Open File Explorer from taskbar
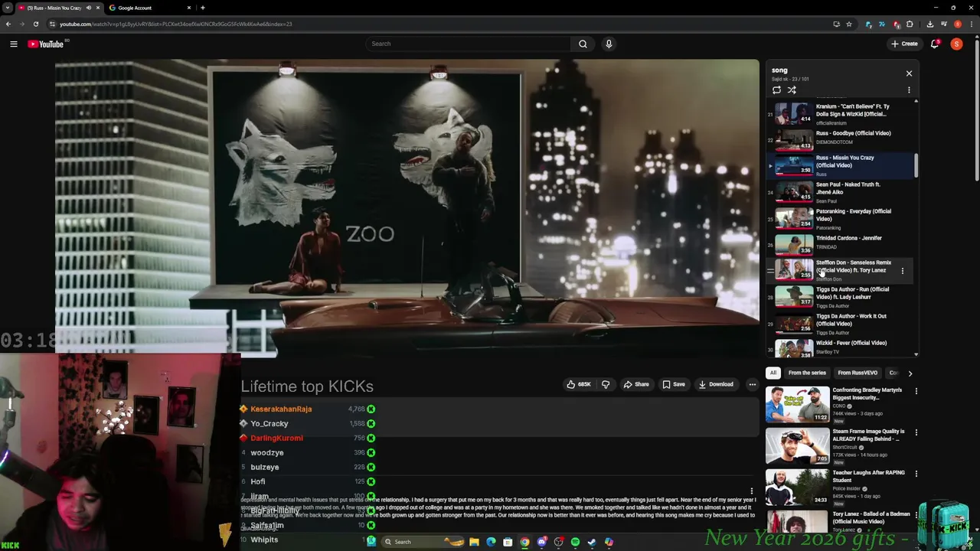 coord(474,542)
